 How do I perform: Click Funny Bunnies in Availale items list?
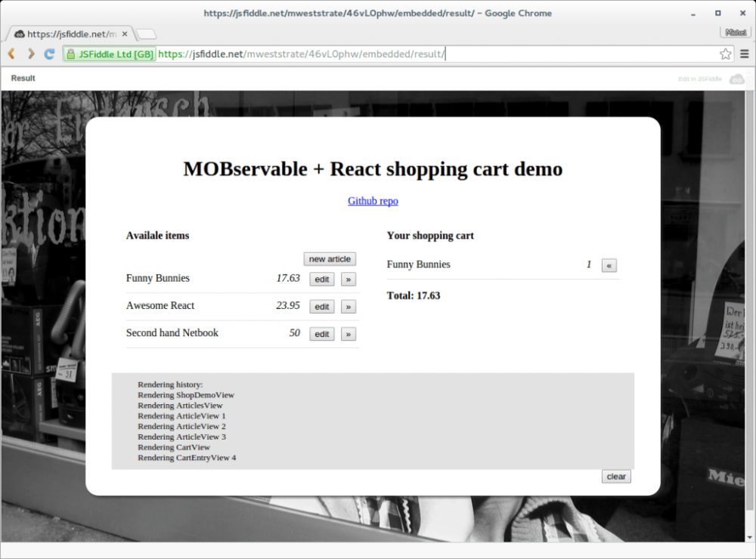158,278
